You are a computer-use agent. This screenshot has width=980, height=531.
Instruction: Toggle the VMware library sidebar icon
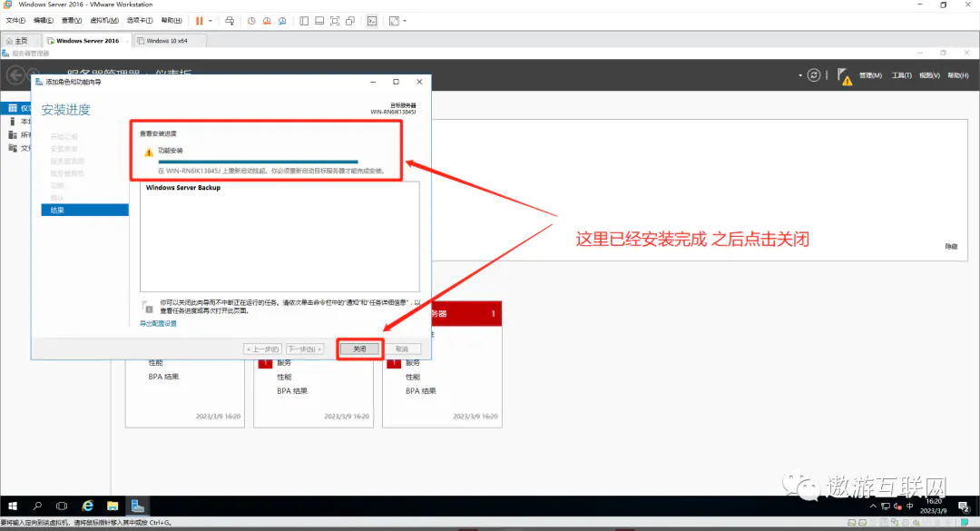pos(304,21)
